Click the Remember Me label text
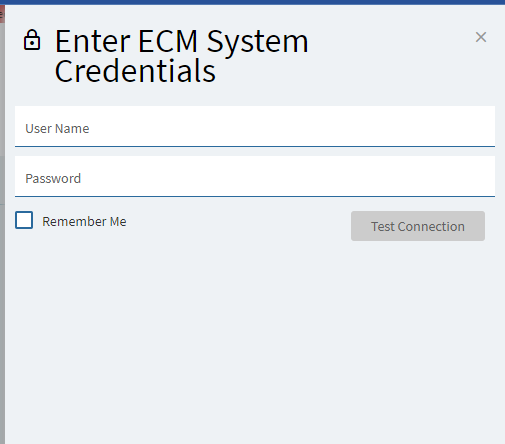 (84, 222)
